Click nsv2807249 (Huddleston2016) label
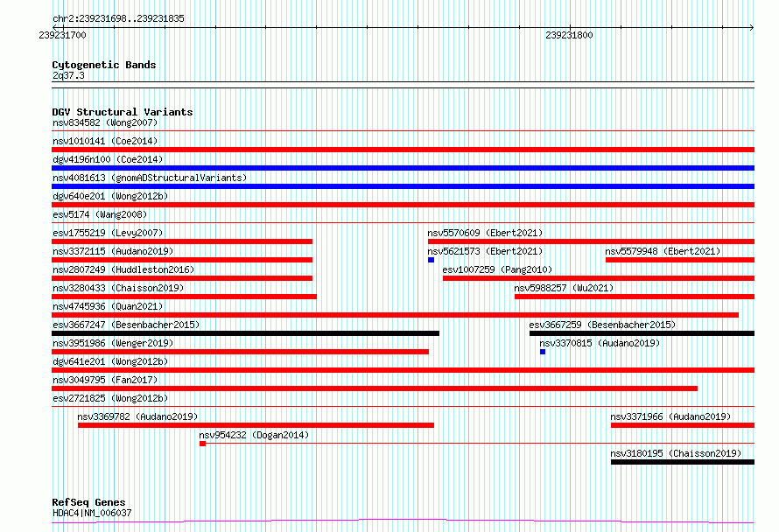779x532 pixels. [123, 269]
